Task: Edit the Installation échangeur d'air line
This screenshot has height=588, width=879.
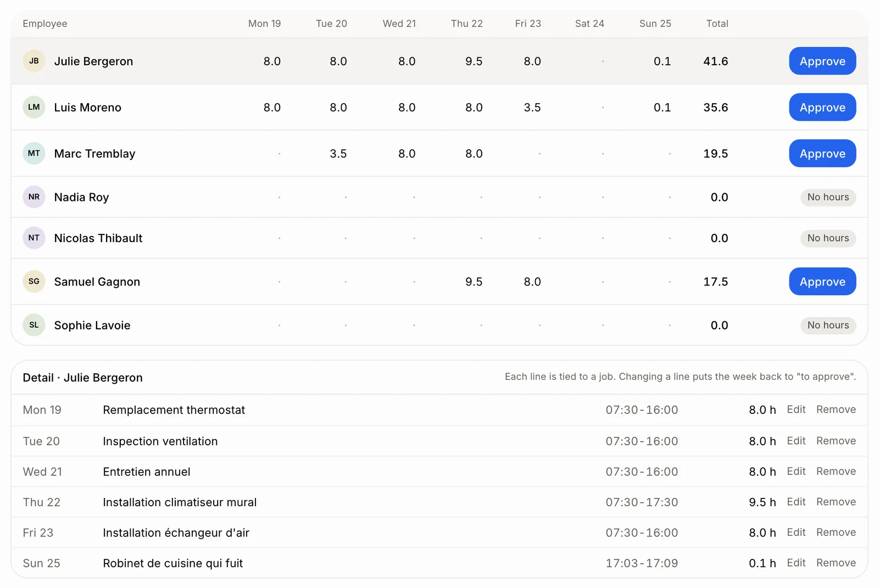Action: point(796,533)
